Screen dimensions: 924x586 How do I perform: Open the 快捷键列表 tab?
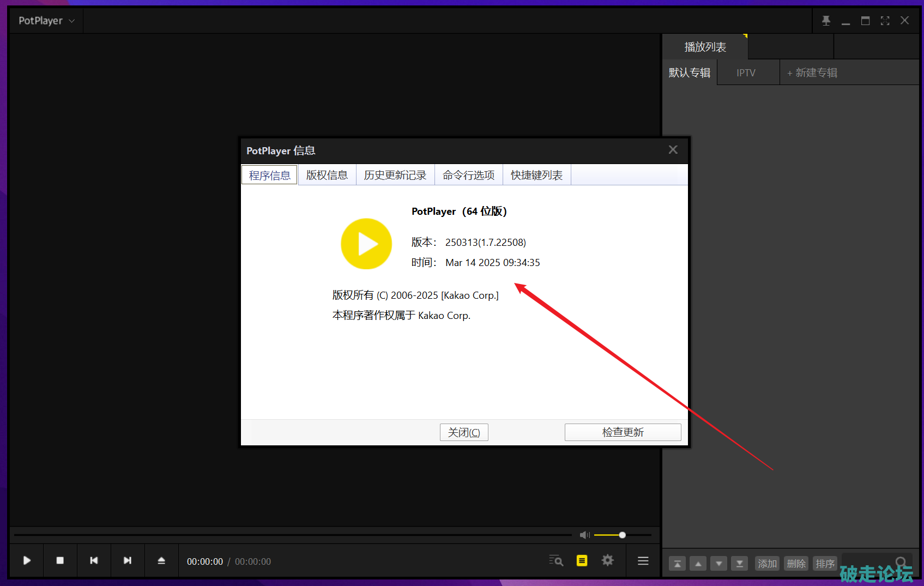coord(536,175)
